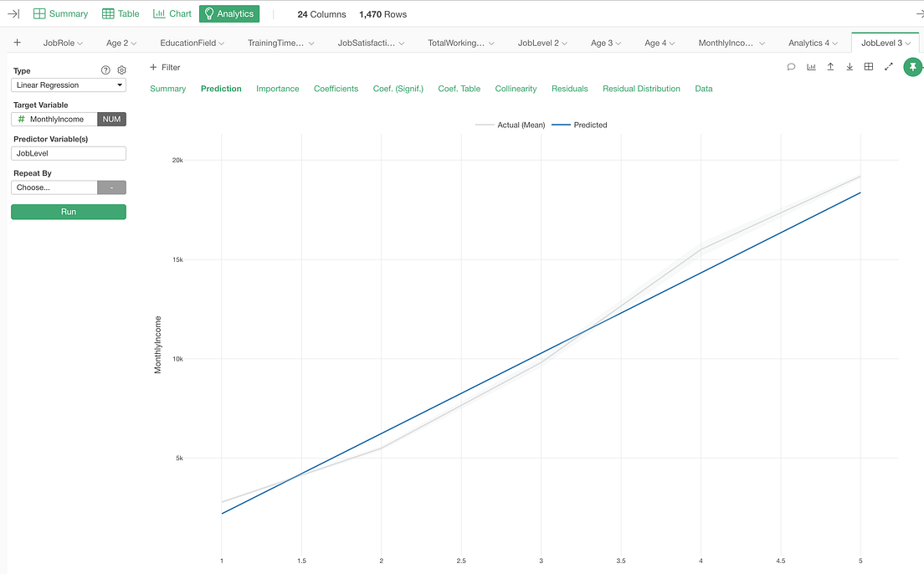Click the green pin button
This screenshot has width=924, height=574.
coord(912,66)
